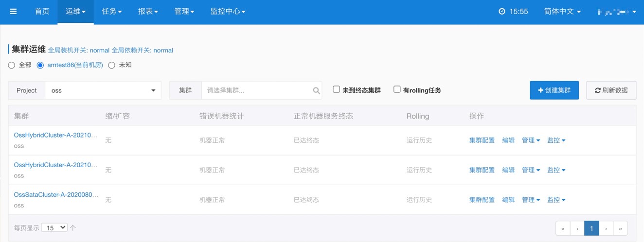Open the 任务 menu

pyautogui.click(x=112, y=11)
